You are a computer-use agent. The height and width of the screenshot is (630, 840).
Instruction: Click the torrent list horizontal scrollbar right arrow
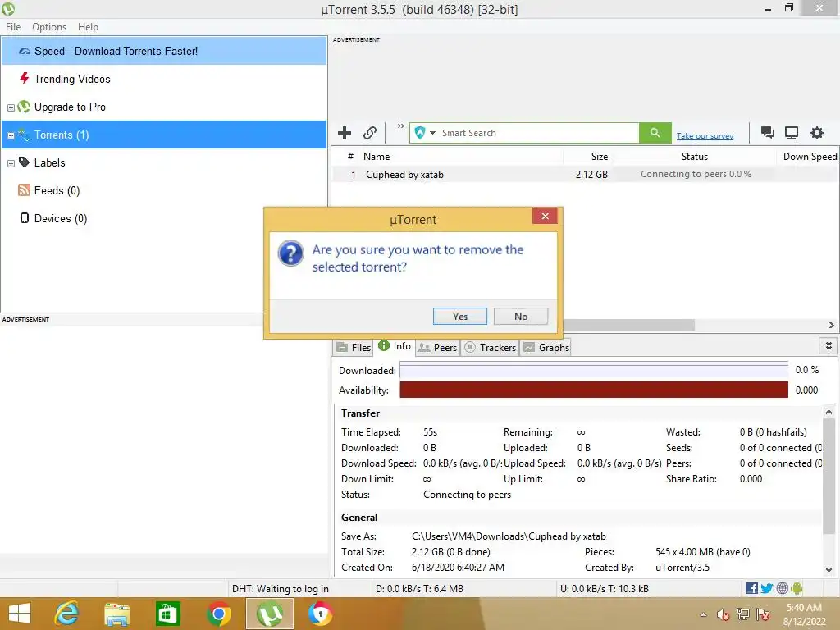tap(831, 325)
